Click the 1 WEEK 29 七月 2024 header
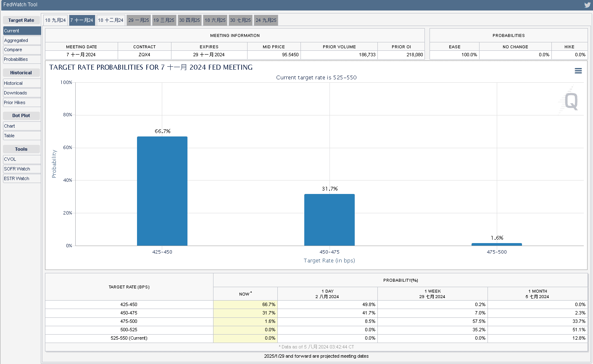Viewport: 593px width, 364px height. [x=433, y=294]
